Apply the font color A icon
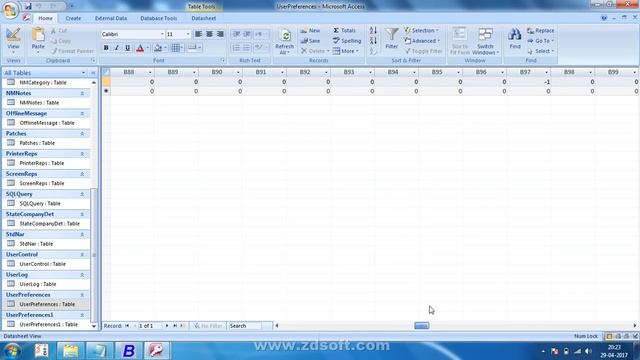The image size is (640, 360). [140, 48]
